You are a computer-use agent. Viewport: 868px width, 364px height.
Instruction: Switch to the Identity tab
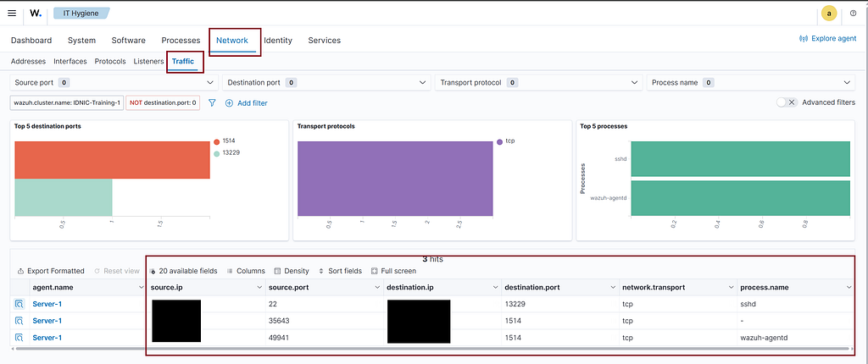coord(278,41)
